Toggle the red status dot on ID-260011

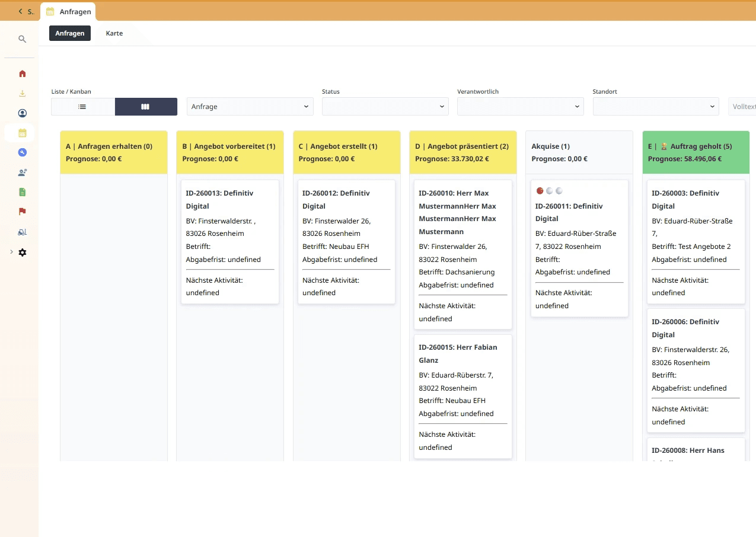pos(540,191)
